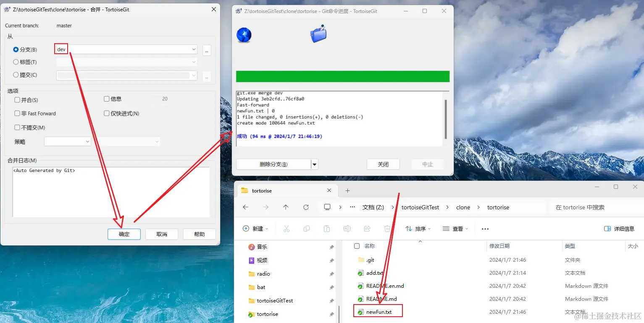This screenshot has height=323, width=644.
Task: Click the Share icon in Explorer toolbar
Action: pyautogui.click(x=367, y=229)
